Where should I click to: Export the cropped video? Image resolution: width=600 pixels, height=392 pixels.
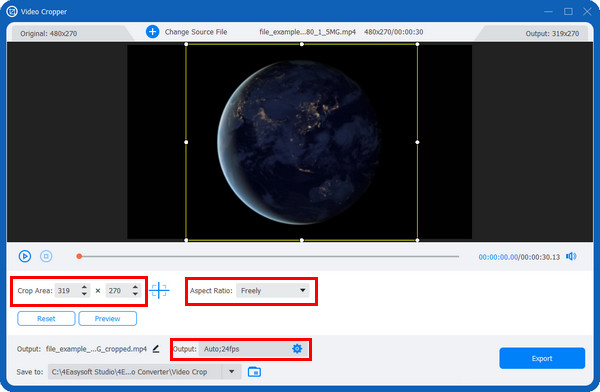point(542,358)
